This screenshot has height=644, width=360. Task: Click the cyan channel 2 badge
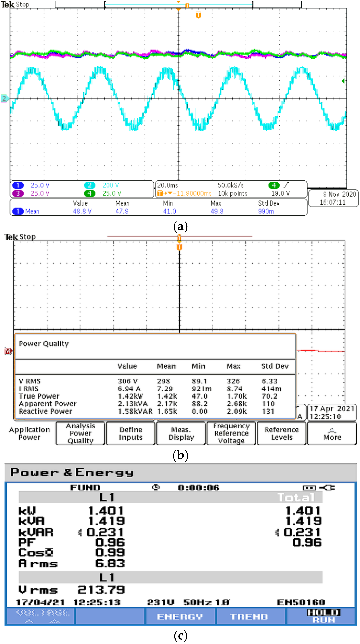pos(89,185)
